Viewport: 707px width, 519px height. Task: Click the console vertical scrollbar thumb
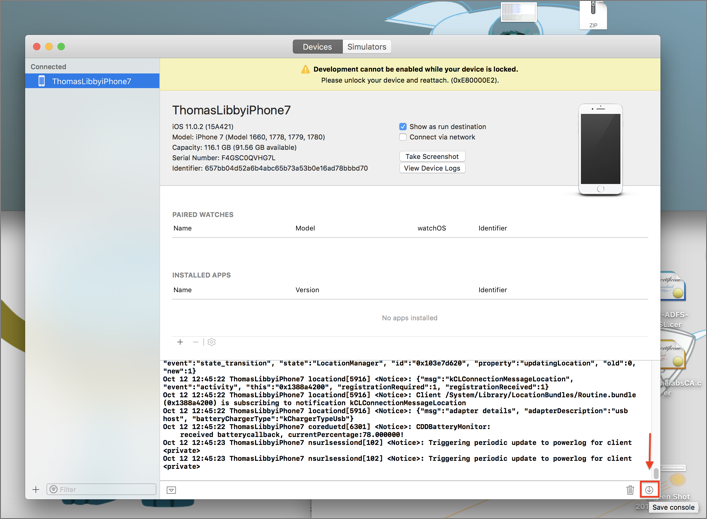tap(656, 473)
